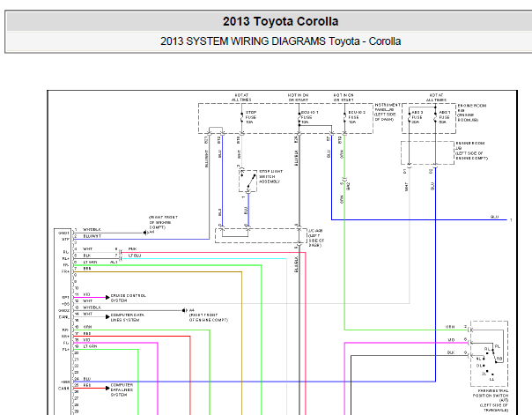Click the ENGINE ROOM R/B label
The image size is (532, 415).
[471, 113]
